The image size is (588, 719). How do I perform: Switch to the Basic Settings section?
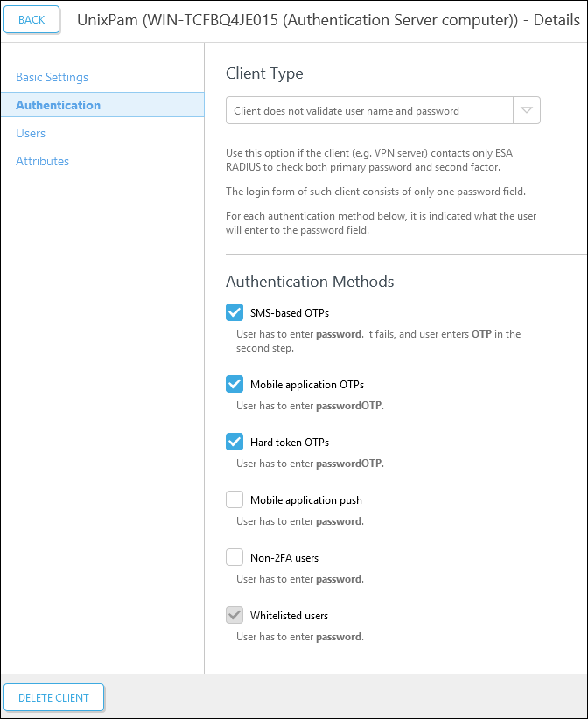(x=51, y=77)
